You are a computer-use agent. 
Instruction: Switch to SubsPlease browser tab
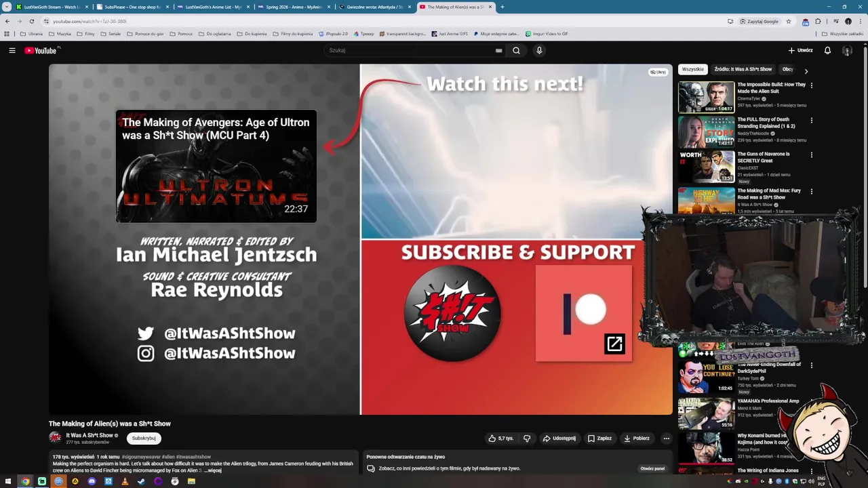pyautogui.click(x=132, y=7)
